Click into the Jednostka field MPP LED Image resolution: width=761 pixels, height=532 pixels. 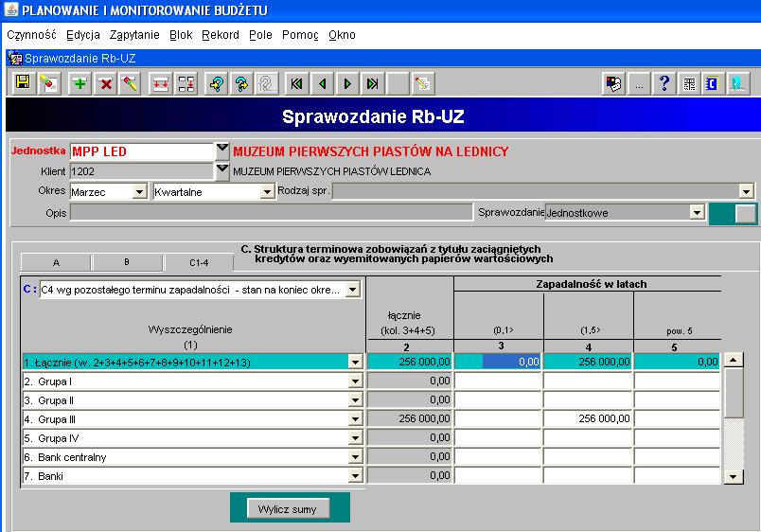pyautogui.click(x=142, y=151)
